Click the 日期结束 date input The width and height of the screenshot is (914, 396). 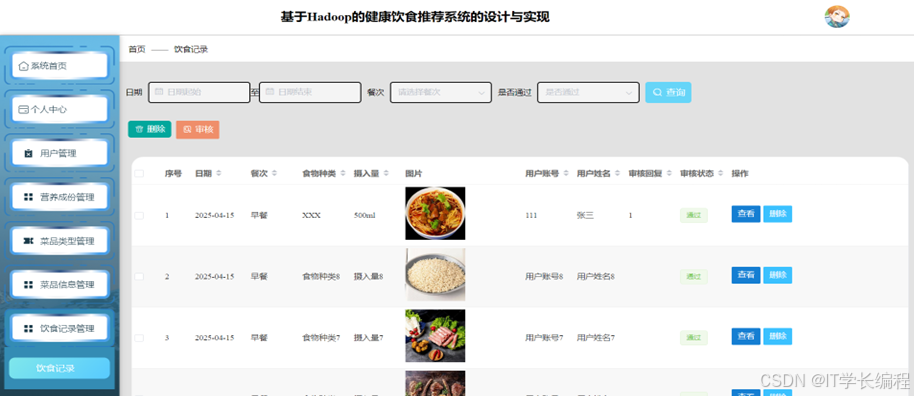[310, 92]
